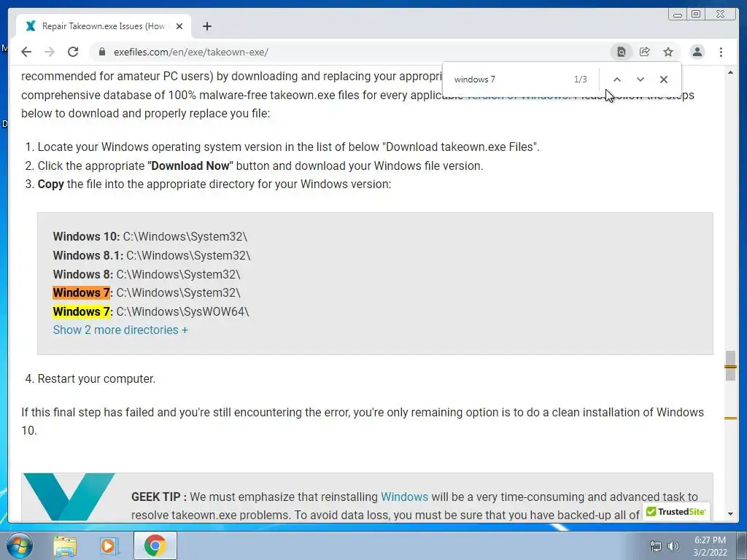Click the bold 'Download Now' text
This screenshot has width=747, height=560.
190,166
